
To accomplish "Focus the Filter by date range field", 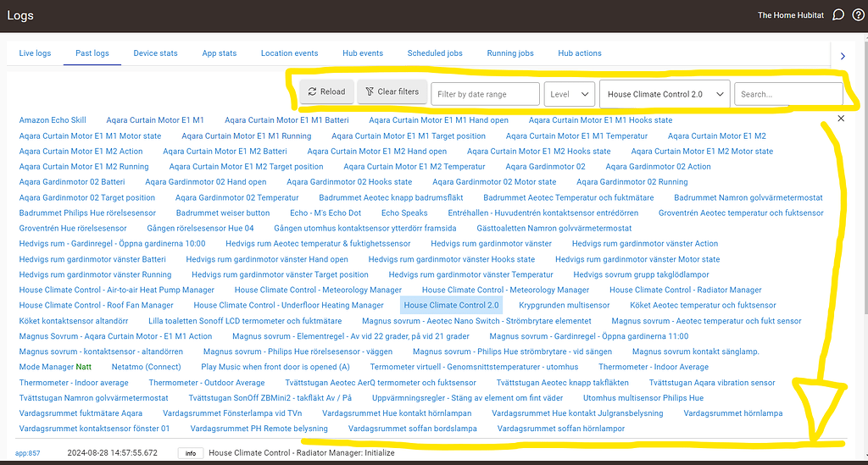I will click(x=485, y=94).
